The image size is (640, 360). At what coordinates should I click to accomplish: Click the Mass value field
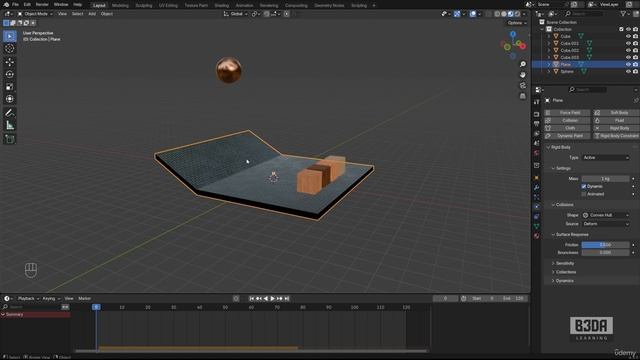point(605,179)
